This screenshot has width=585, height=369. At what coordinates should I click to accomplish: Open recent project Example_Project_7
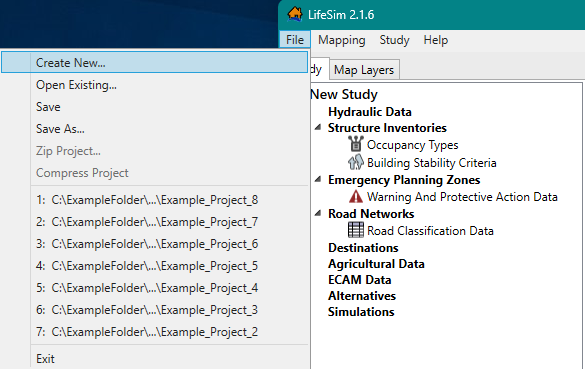pos(154,222)
